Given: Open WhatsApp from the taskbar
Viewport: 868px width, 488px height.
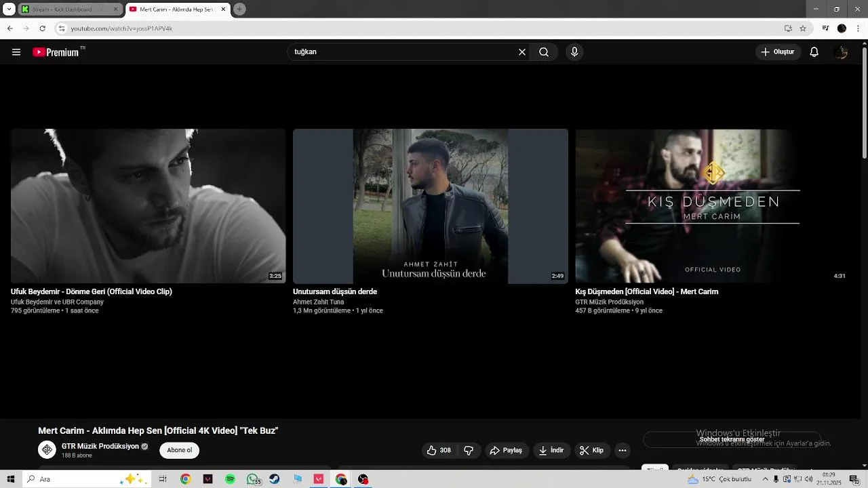Looking at the screenshot, I should 253,479.
